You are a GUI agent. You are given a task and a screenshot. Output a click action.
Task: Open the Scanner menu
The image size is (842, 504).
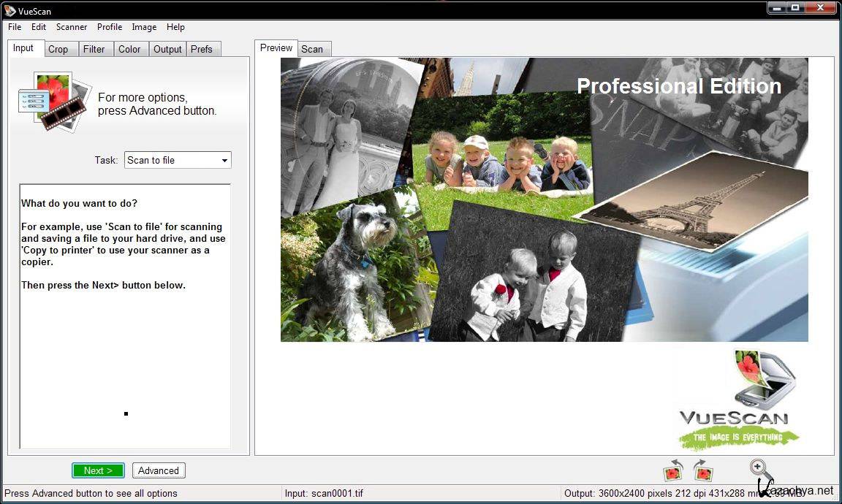(x=72, y=27)
